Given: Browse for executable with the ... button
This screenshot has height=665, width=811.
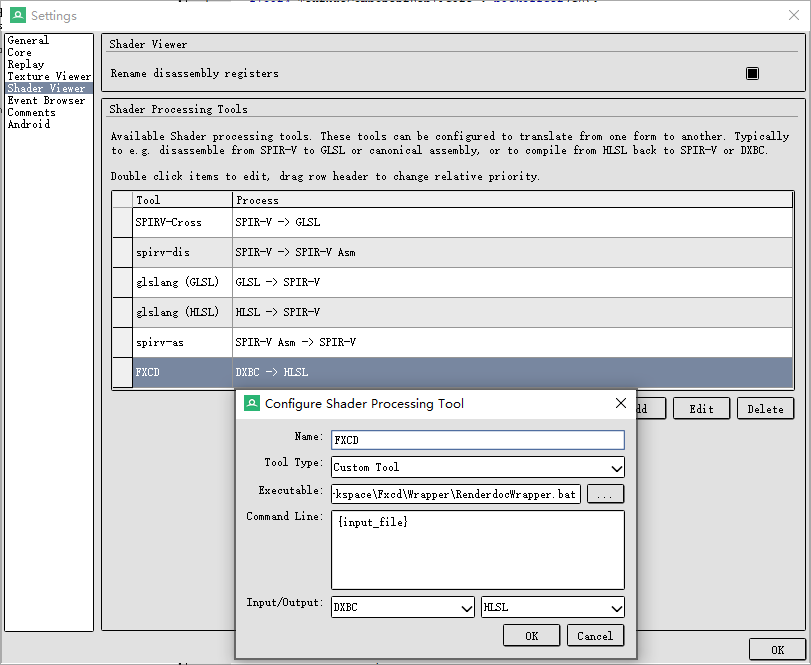Looking at the screenshot, I should click(605, 494).
